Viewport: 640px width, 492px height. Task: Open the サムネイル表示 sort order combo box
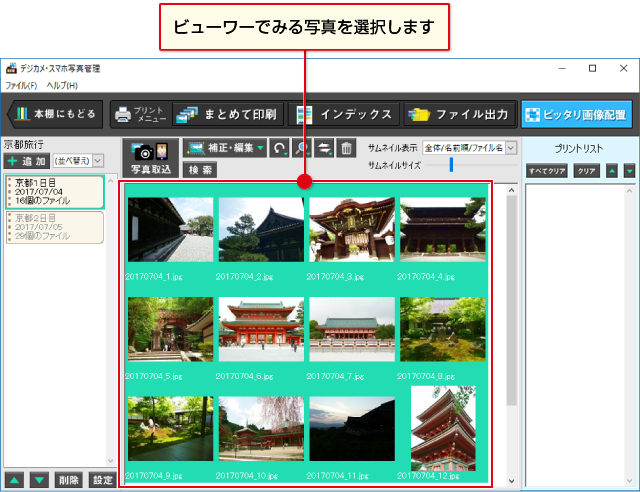469,148
